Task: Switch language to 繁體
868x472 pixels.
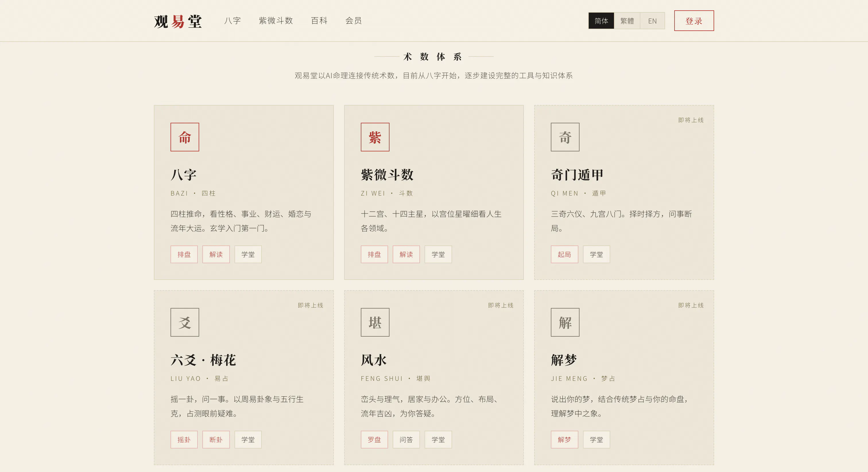Action: point(627,21)
